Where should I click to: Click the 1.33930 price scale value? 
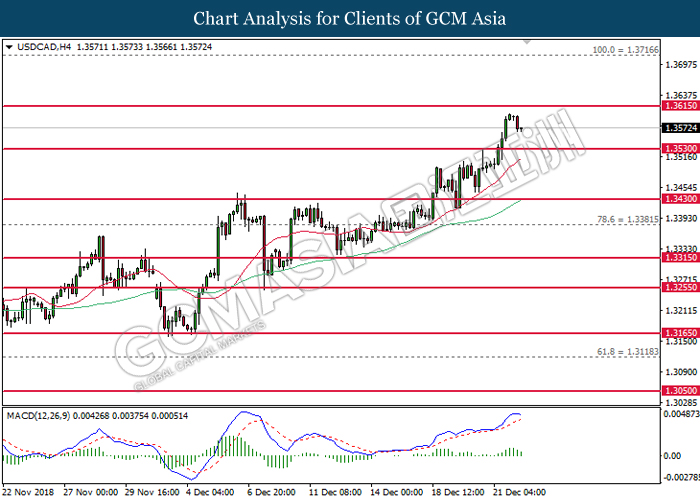coord(681,218)
